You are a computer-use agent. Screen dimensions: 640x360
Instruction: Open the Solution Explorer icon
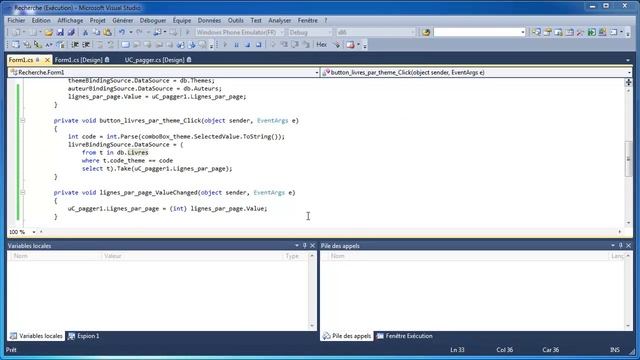coord(536,32)
